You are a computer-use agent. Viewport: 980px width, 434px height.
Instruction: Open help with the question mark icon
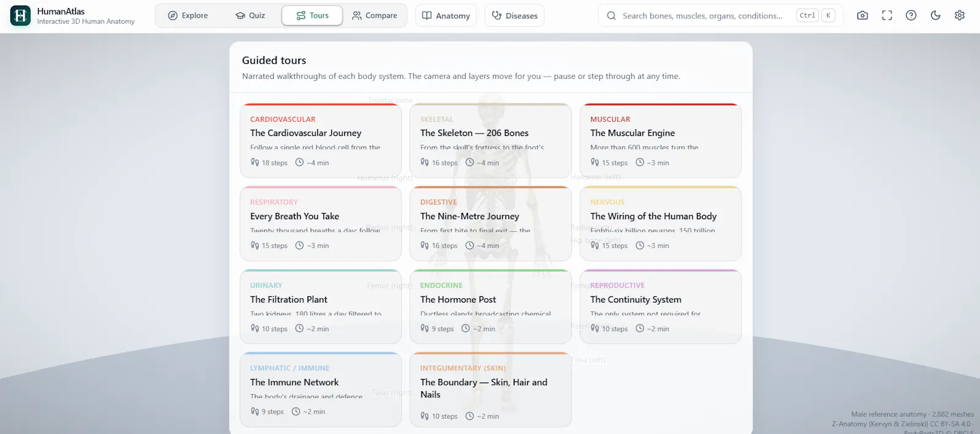coord(911,16)
